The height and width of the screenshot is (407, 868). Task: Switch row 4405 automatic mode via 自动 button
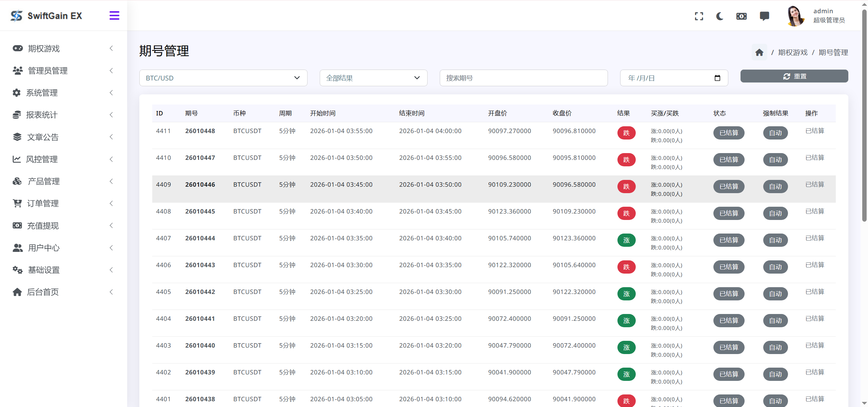click(775, 293)
